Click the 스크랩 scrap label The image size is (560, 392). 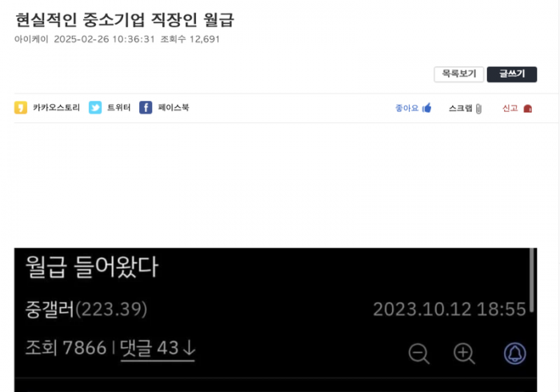(460, 108)
